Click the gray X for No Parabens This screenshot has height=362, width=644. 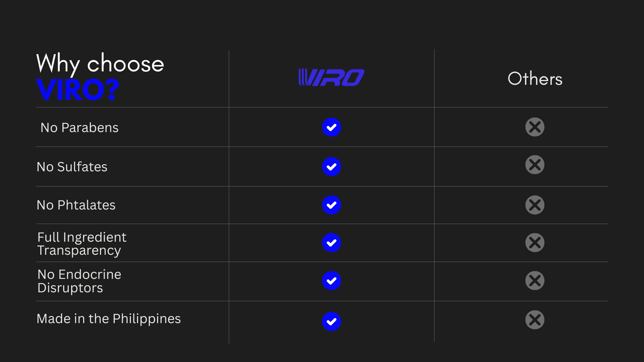[x=535, y=127]
